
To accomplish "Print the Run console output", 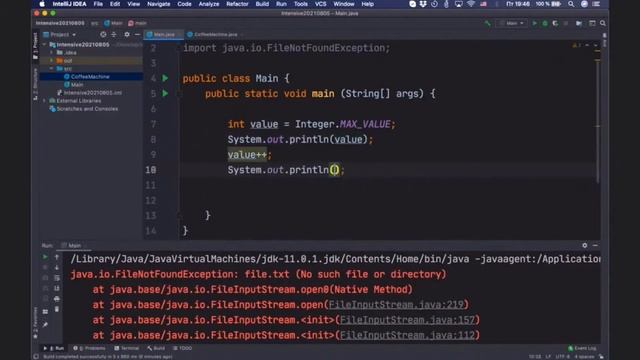I will coord(57,299).
